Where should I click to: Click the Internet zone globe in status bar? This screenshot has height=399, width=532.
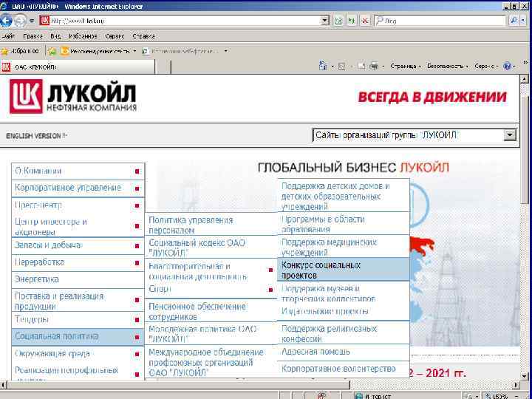click(x=359, y=396)
